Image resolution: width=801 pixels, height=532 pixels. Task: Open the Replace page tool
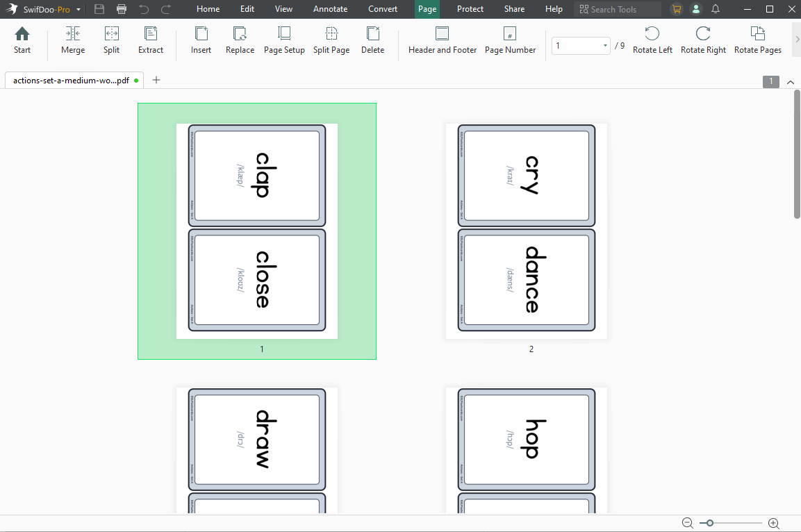(x=240, y=40)
